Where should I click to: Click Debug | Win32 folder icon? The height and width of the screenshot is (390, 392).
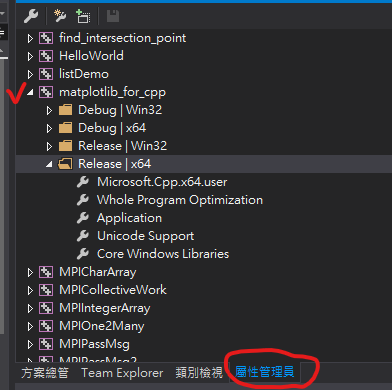[65, 110]
